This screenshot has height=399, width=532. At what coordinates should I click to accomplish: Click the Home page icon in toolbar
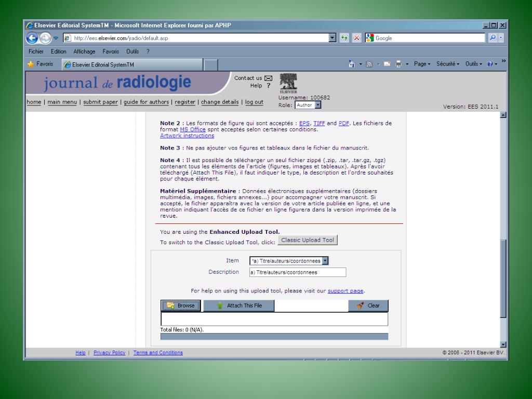pos(352,64)
